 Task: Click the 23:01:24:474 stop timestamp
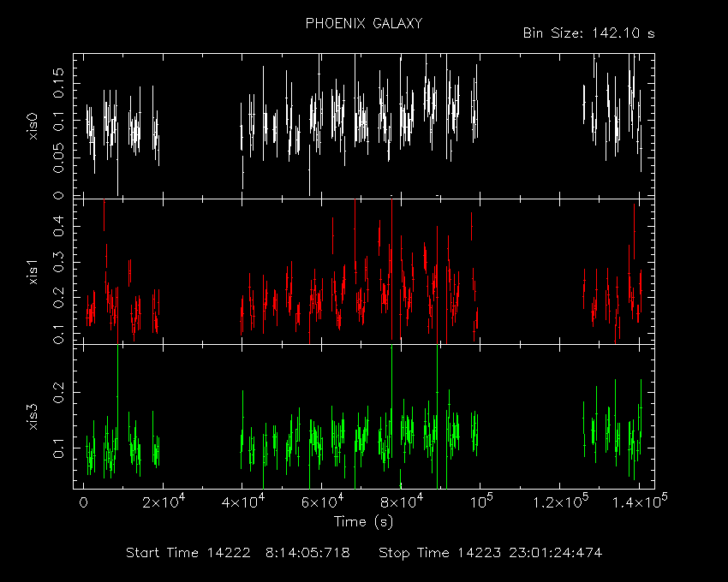[x=555, y=553]
